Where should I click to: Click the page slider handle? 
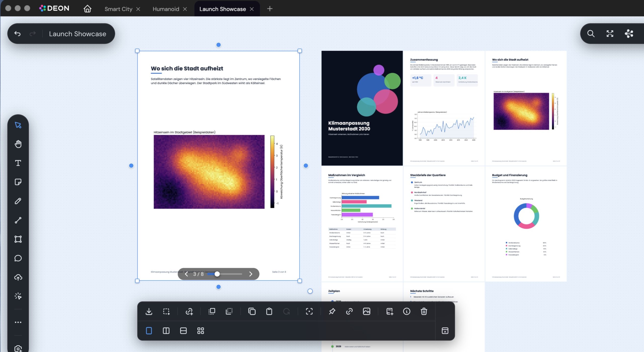click(217, 274)
